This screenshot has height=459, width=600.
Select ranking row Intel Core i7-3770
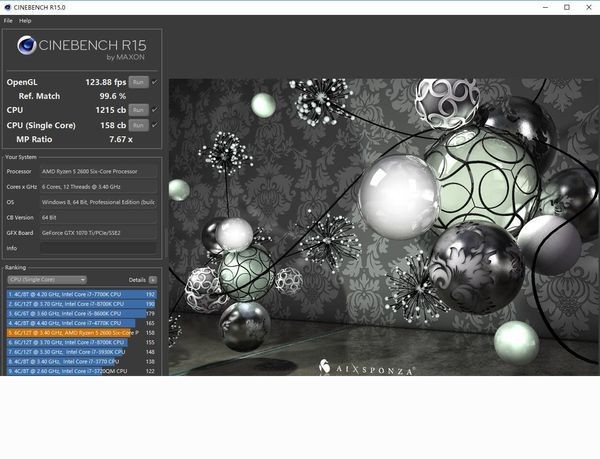click(x=82, y=361)
